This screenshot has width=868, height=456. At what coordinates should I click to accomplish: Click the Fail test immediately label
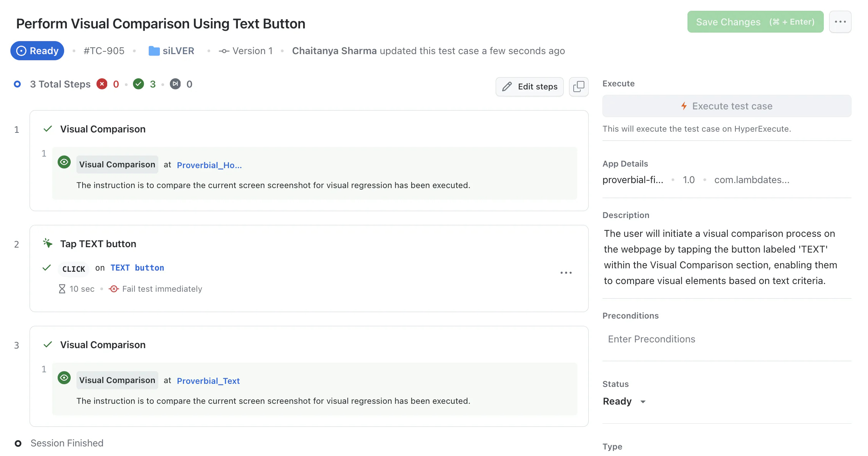pyautogui.click(x=162, y=289)
